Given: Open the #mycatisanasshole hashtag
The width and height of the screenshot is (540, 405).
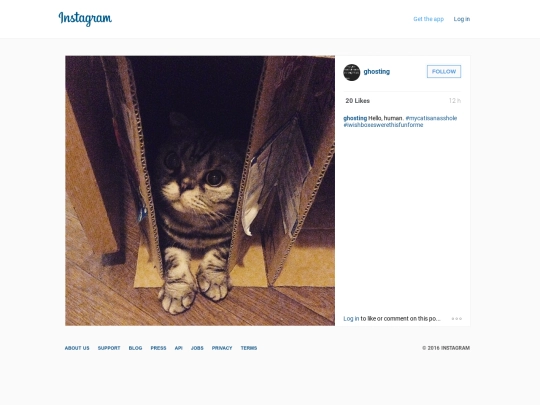Looking at the screenshot, I should (431, 118).
